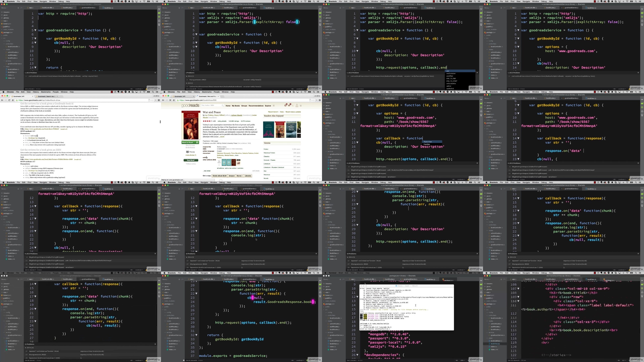The image size is (644, 362).
Task: Collapse the fold triangle at line 107 in bookView.ejs
Action: [518, 289]
